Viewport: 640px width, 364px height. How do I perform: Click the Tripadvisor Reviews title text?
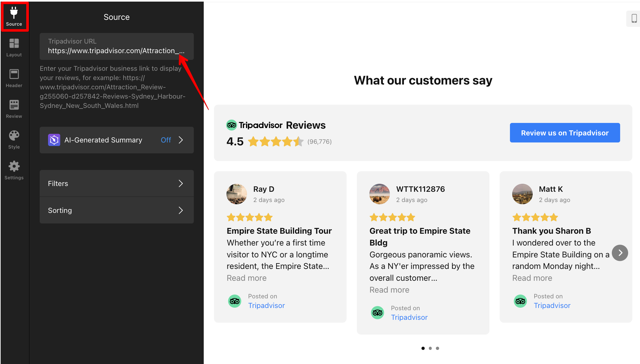282,125
